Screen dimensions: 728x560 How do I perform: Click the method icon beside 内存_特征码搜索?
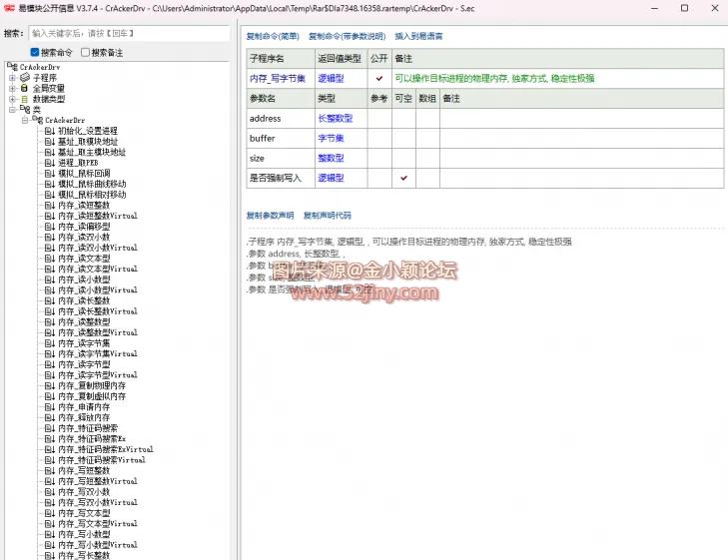[50, 428]
